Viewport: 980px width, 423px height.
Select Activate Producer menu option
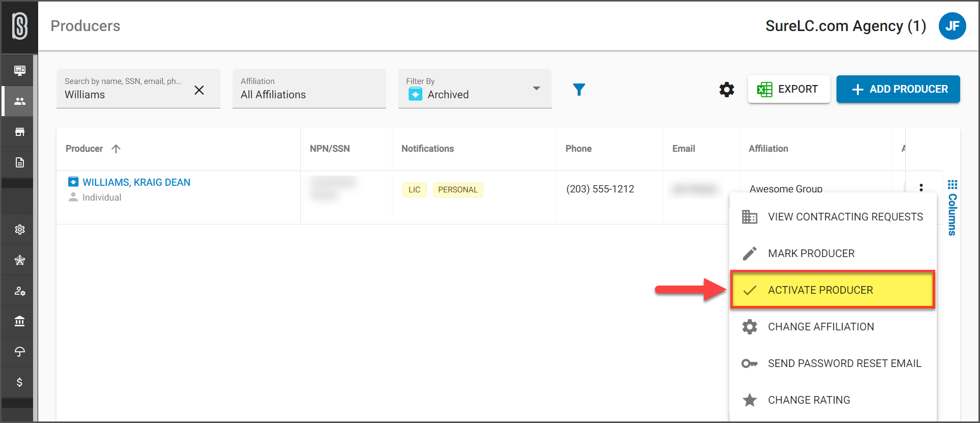pyautogui.click(x=833, y=290)
